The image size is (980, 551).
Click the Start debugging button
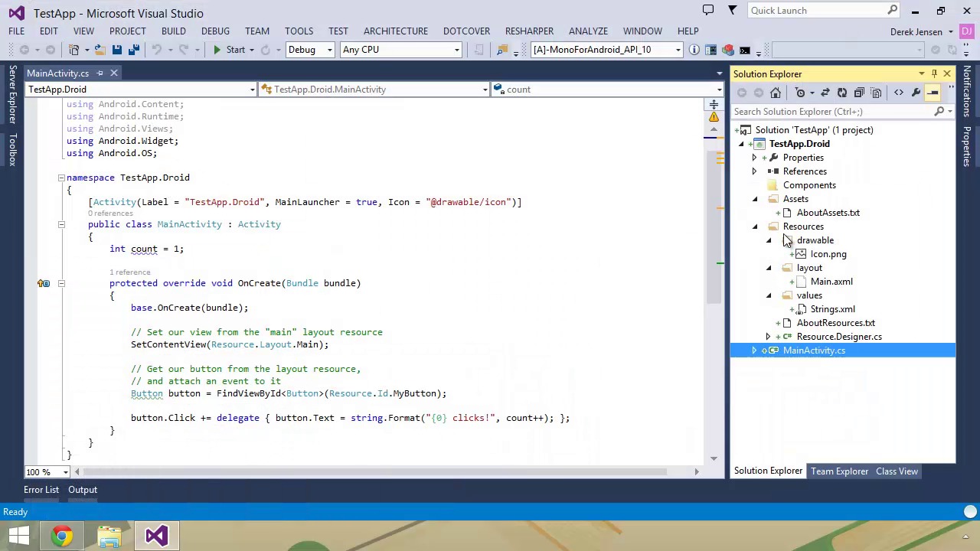coord(229,50)
